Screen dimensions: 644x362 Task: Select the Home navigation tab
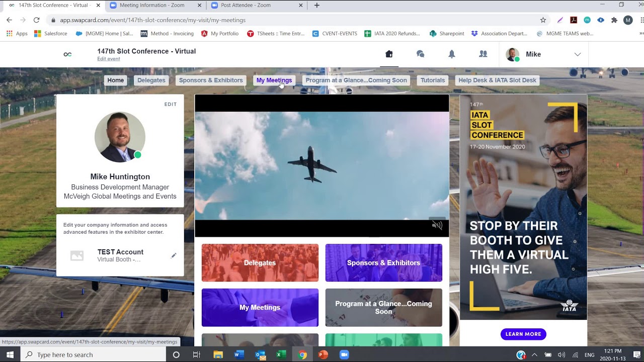tap(115, 80)
